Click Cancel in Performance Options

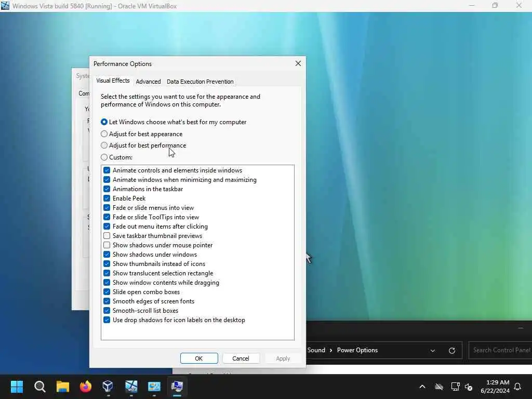[x=241, y=358]
